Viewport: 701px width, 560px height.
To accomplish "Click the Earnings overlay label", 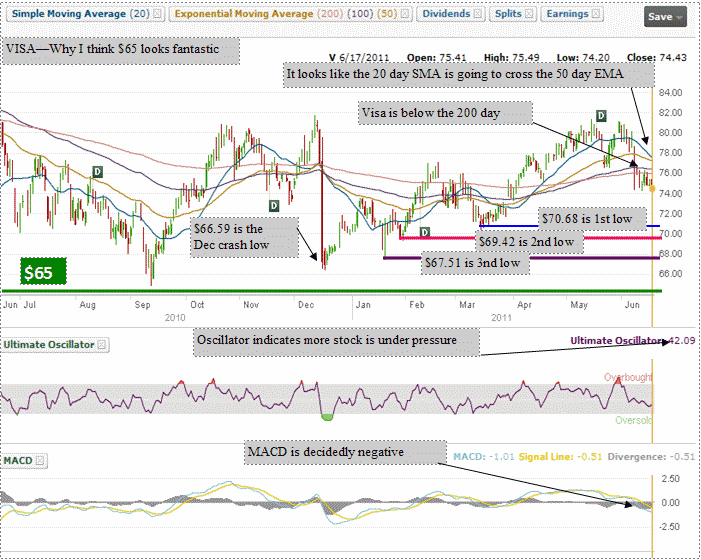I will [567, 14].
